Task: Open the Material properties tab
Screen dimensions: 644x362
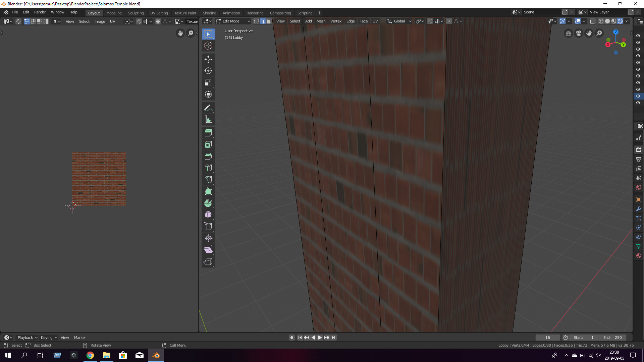Action: 639,256
